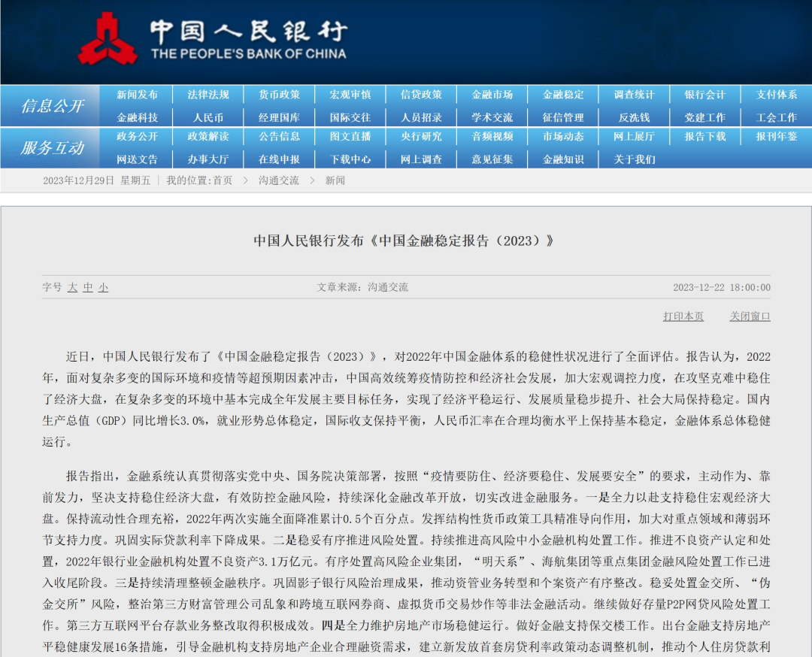Click the 关于我们 link

tap(635, 159)
